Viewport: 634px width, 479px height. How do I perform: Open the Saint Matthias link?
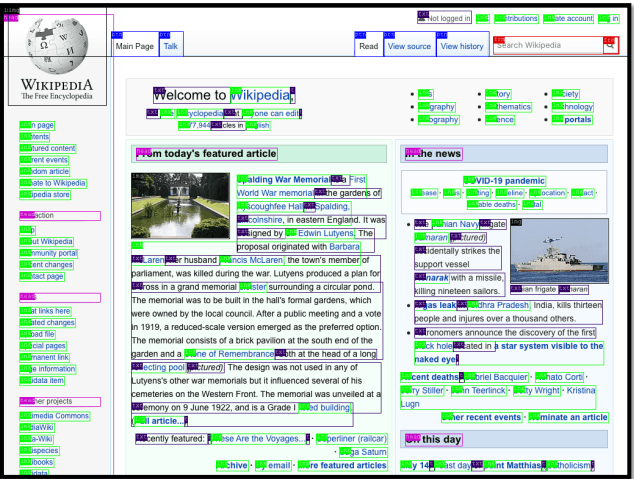[513, 466]
